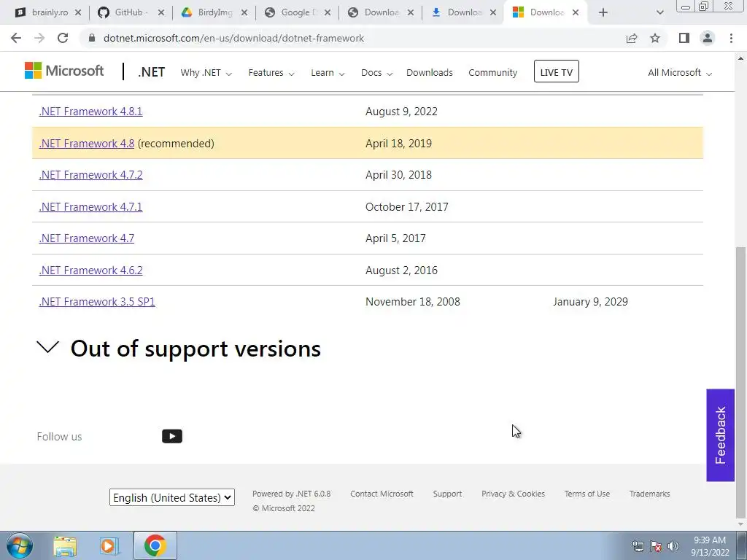Click the LIVE TV button
Viewport: 747px width, 560px height.
point(556,71)
